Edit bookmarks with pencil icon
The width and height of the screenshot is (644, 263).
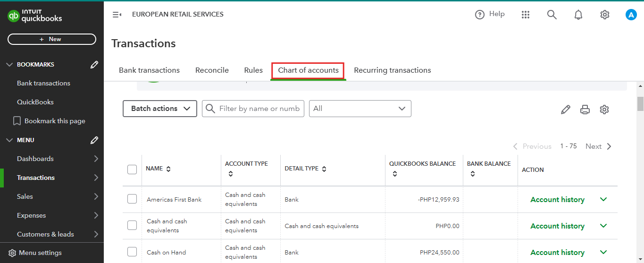(x=94, y=65)
